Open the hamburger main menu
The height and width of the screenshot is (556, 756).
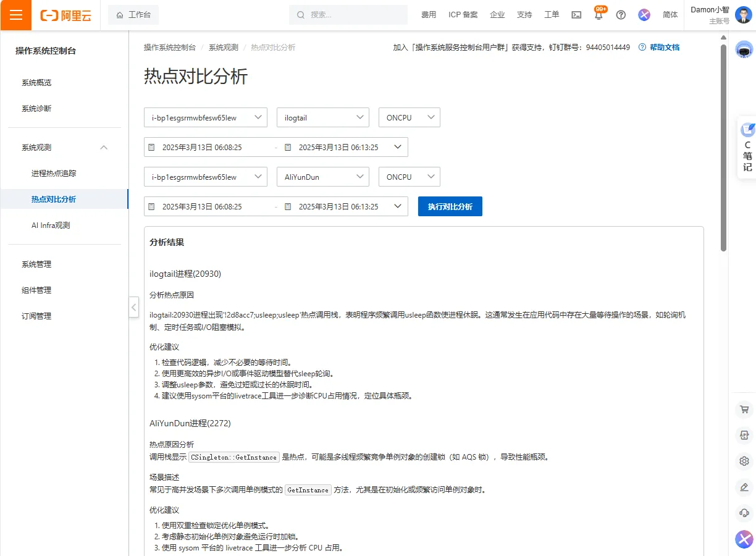pos(16,15)
